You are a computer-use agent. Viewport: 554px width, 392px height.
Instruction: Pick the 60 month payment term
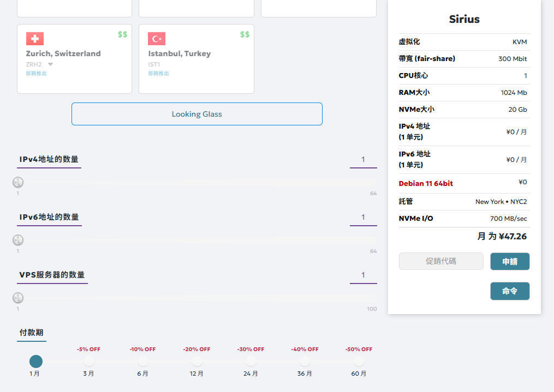point(359,361)
